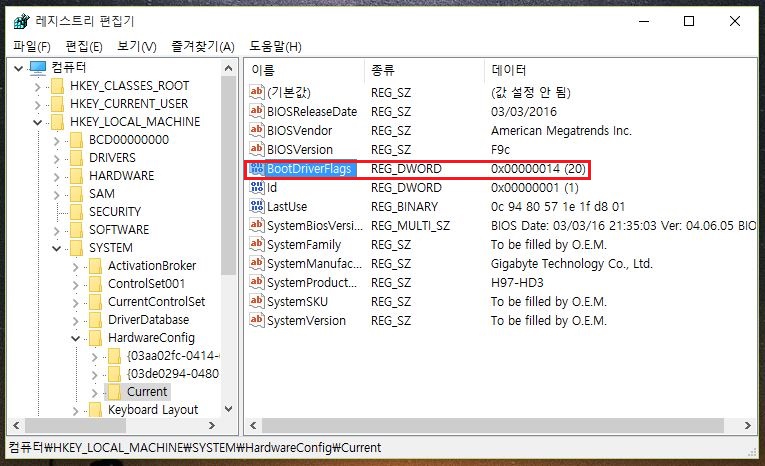Click the H97-HD3 data cell
This screenshot has height=466, width=765.
click(517, 283)
